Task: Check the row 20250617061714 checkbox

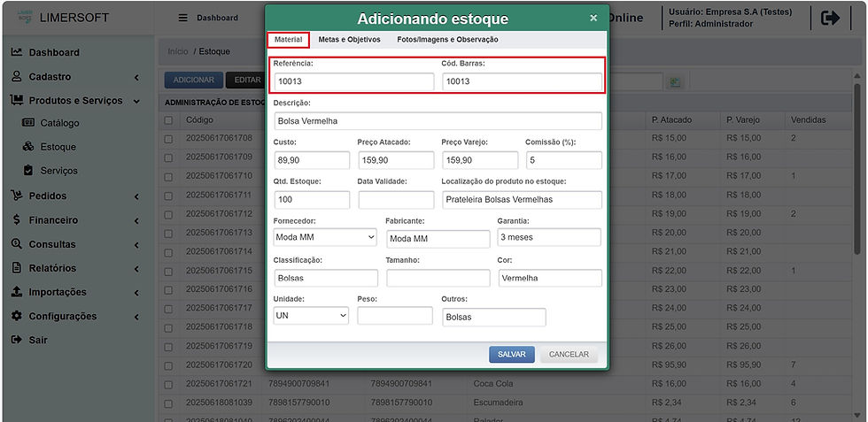Action: (169, 252)
